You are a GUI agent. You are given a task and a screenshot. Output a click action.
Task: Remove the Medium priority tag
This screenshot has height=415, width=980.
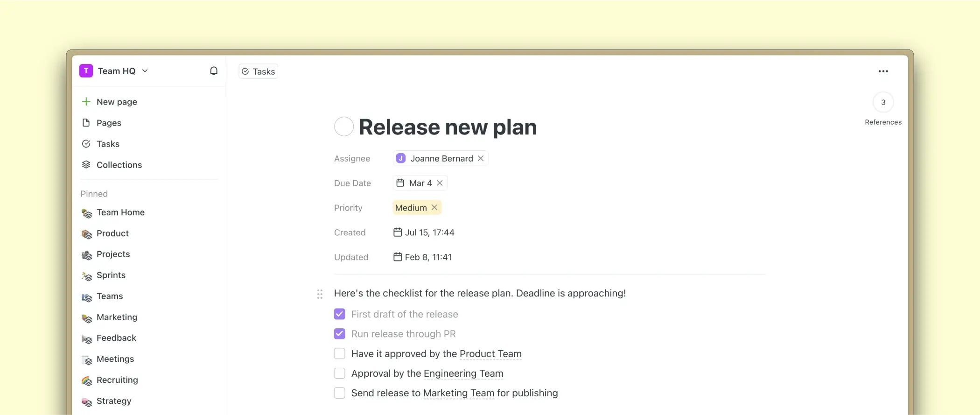(434, 207)
